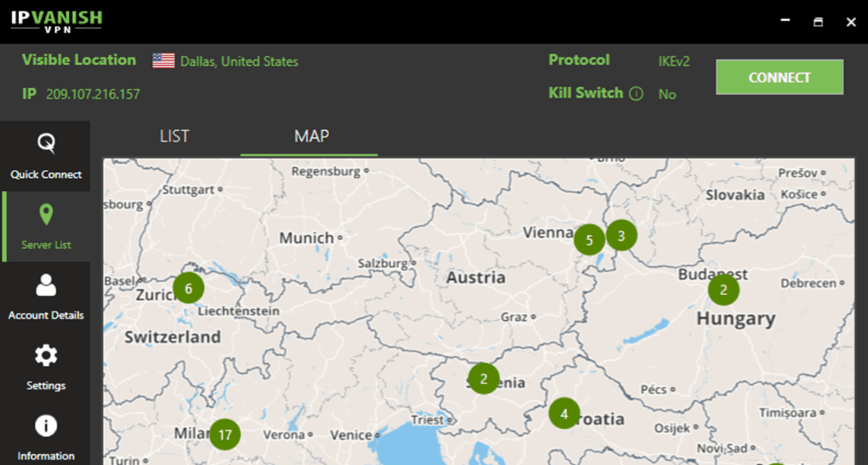Click the Prešov label on the map
This screenshot has height=465, width=868.
coord(798,173)
